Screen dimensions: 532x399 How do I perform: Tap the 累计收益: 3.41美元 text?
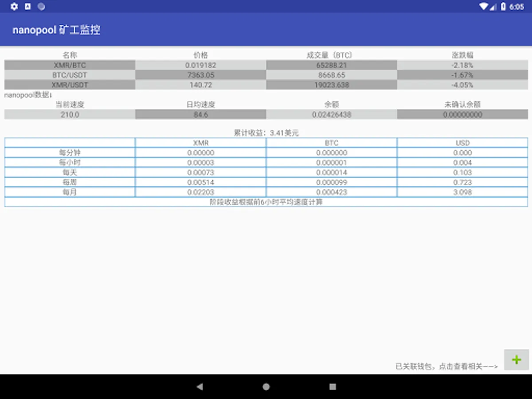tap(266, 133)
